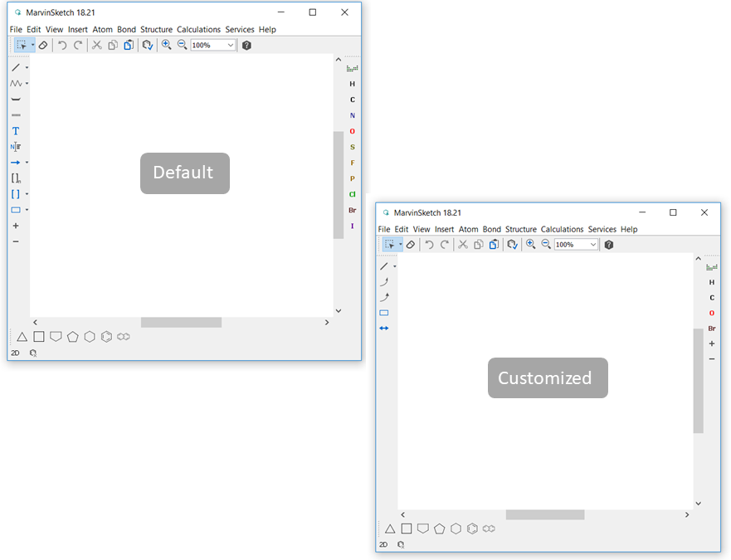Run the structure check tool
Viewport: 731px width, 560px height.
point(148,45)
